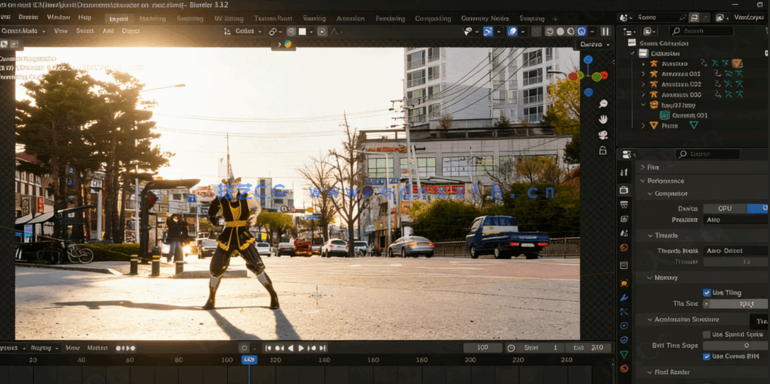Viewport: 770px width, 384px height.
Task: Click the blue timeline playhead marker
Action: pyautogui.click(x=249, y=360)
